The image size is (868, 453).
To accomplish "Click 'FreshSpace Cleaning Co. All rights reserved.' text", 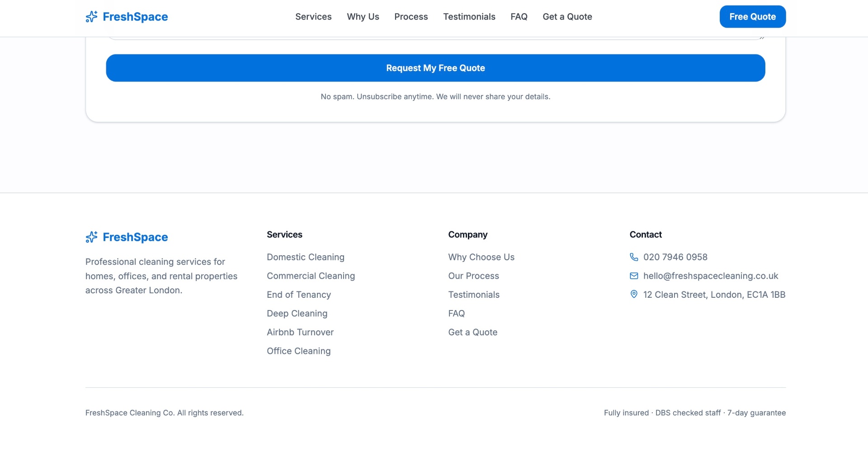I will 165,413.
